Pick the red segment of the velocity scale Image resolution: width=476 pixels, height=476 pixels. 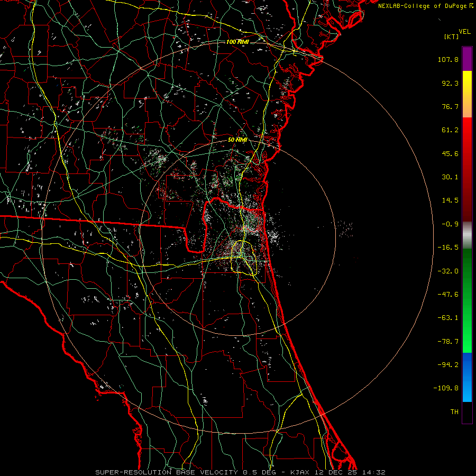tap(467, 169)
